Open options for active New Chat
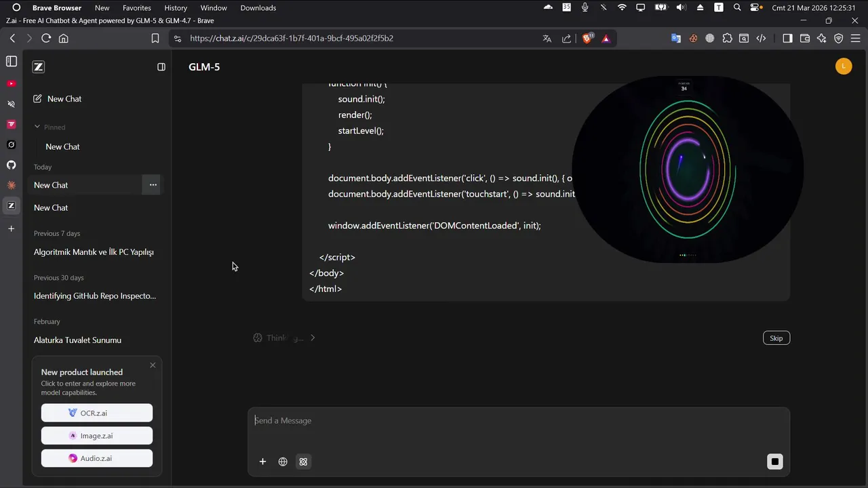 tap(153, 185)
